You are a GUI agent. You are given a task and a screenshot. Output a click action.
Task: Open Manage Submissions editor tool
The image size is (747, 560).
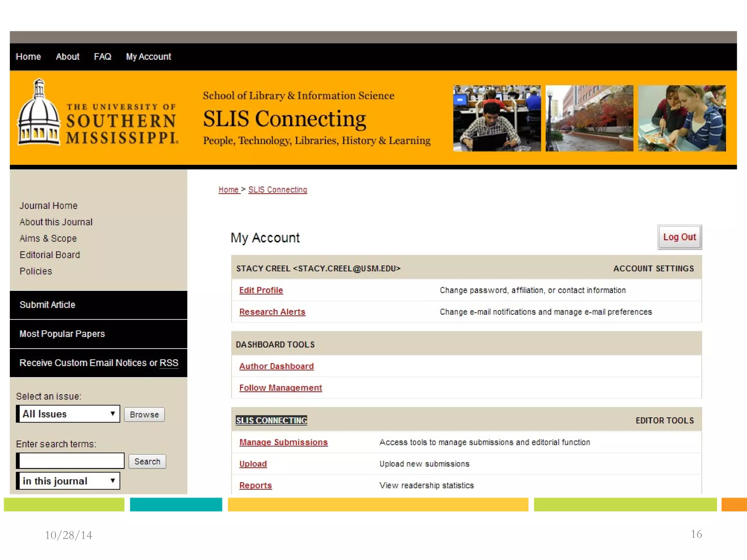coord(283,442)
